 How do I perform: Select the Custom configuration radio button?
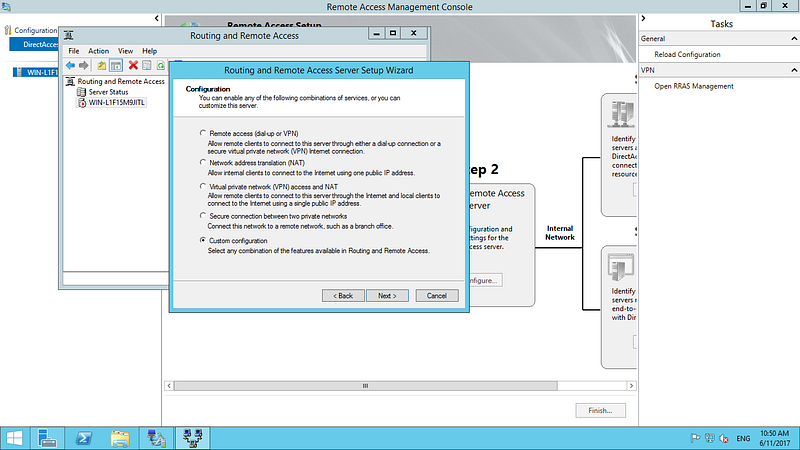point(203,240)
